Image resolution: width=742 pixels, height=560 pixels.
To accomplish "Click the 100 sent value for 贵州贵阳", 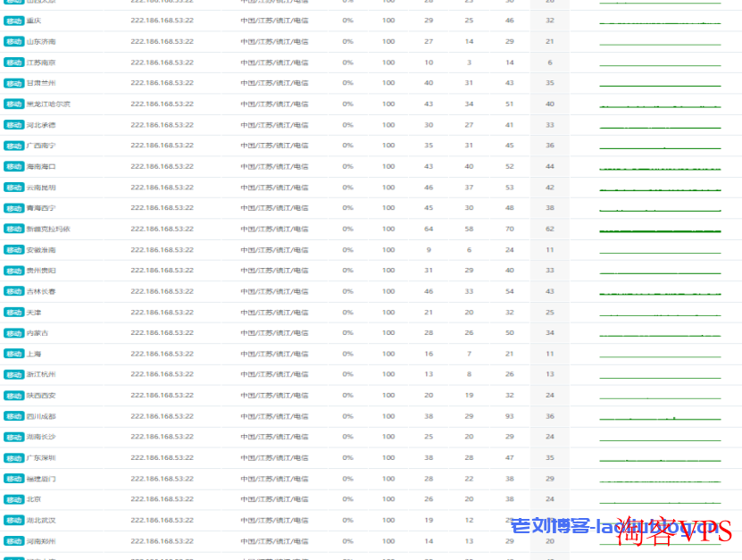I will click(388, 271).
